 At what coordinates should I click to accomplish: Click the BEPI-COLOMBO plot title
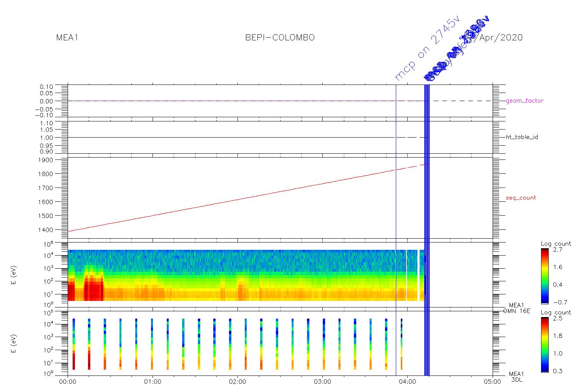(280, 38)
